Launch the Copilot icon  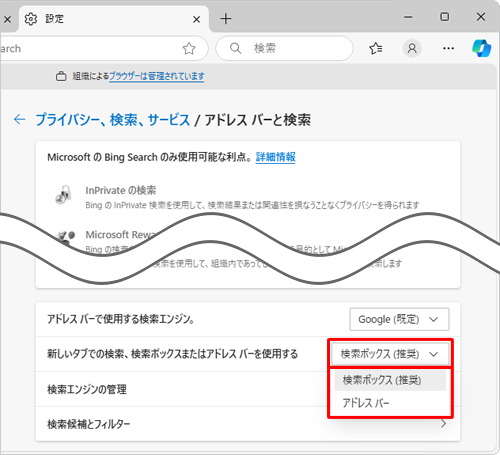(x=482, y=48)
